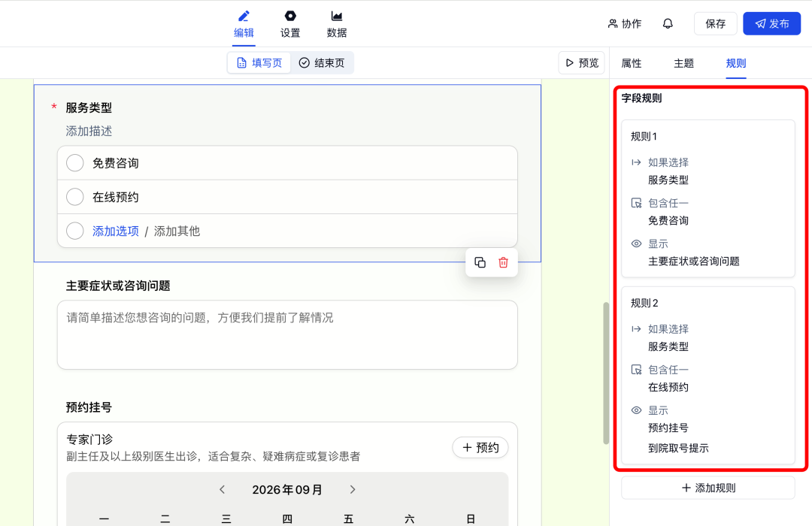The width and height of the screenshot is (812, 526).
Task: Click 到院取号提示 target in 规则2
Action: click(x=678, y=449)
